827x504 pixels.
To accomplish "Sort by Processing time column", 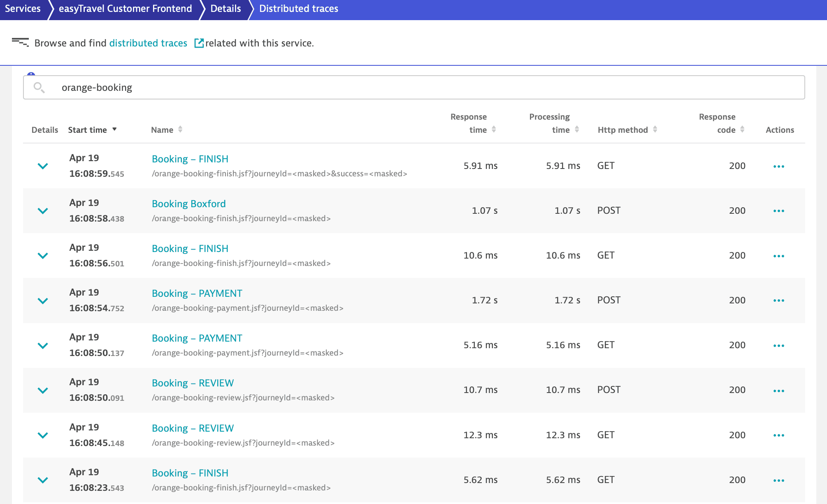I will pos(577,129).
